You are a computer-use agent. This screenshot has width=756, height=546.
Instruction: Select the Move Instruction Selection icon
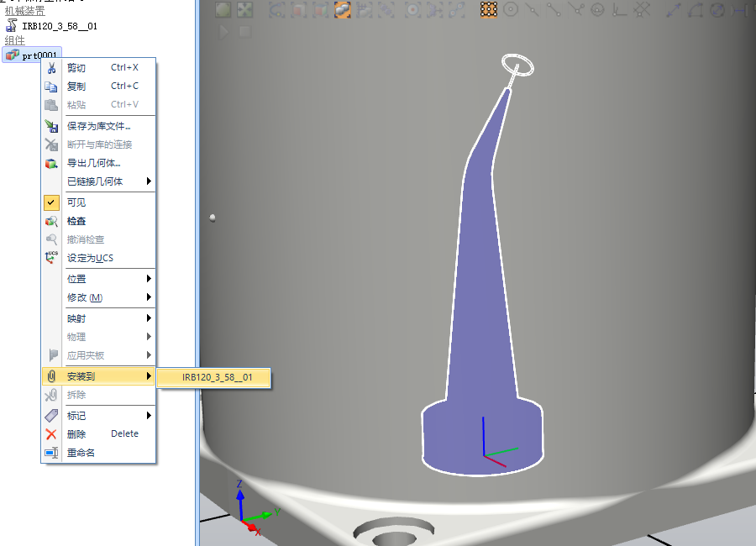[x=435, y=9]
